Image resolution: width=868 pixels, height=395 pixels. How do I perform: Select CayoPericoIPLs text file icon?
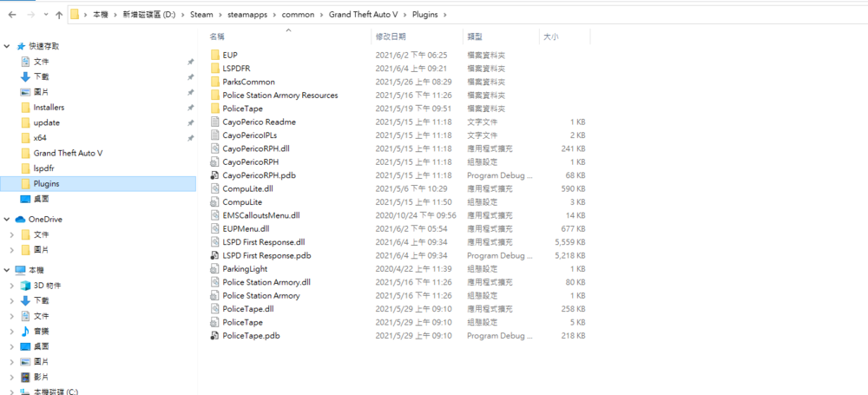(215, 135)
